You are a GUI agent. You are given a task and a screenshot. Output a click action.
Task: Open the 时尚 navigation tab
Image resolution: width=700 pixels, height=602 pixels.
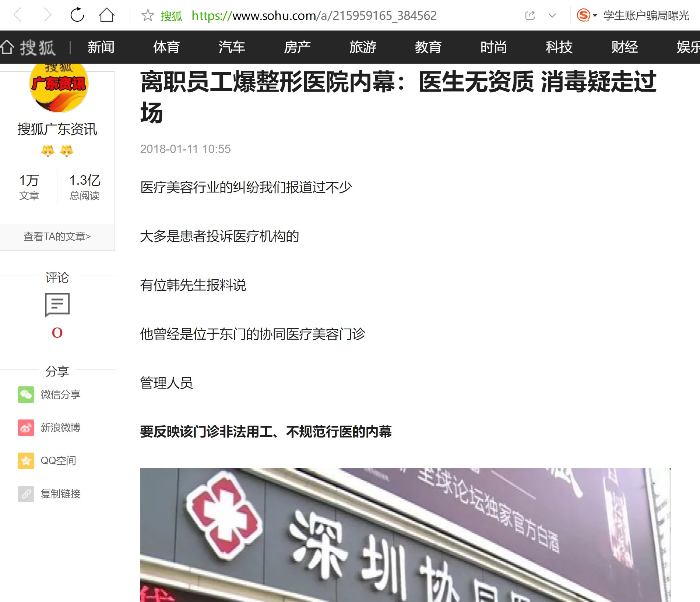click(x=494, y=47)
